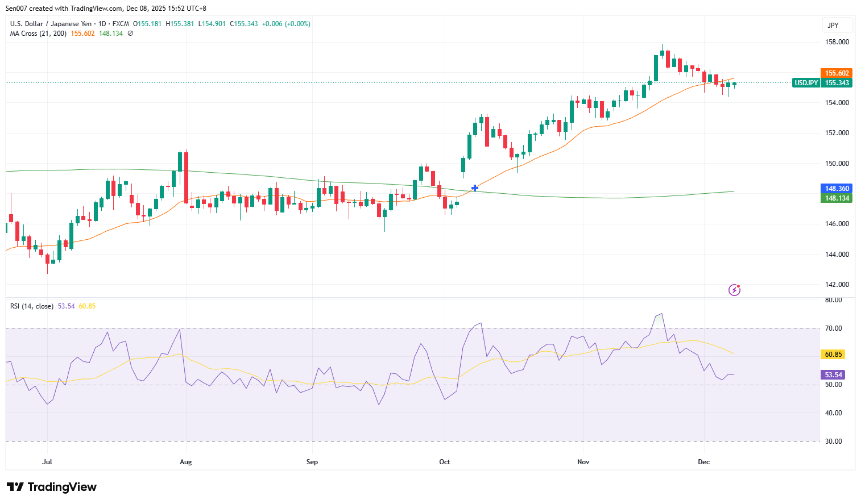
Task: Click the TradingView logo
Action: pyautogui.click(x=51, y=487)
